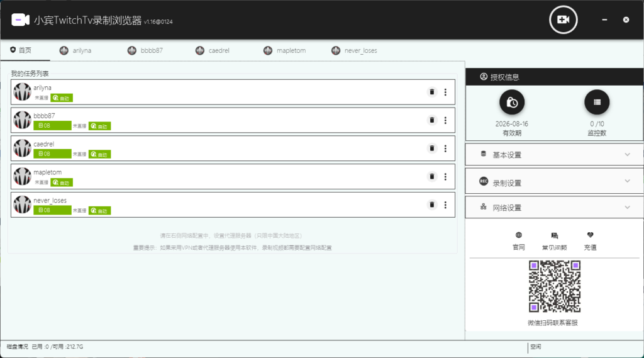Toggle auto mode on arilyna task
Viewport: 644px width, 358px height.
[62, 98]
